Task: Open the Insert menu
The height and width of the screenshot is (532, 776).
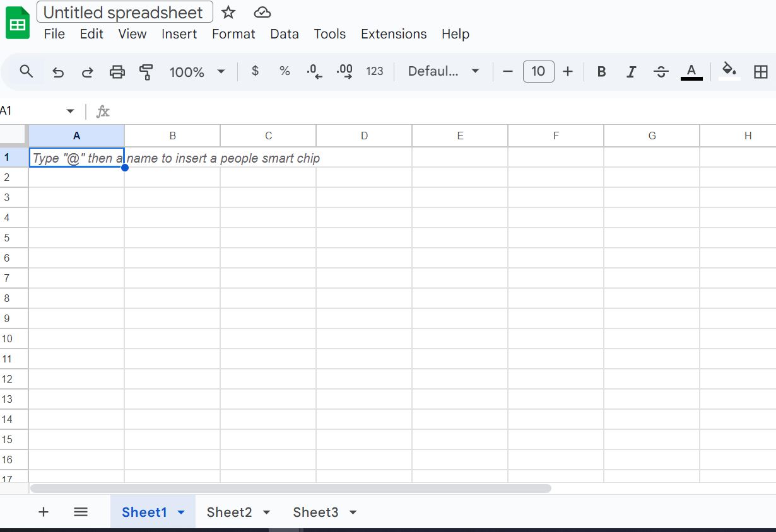Action: (179, 34)
